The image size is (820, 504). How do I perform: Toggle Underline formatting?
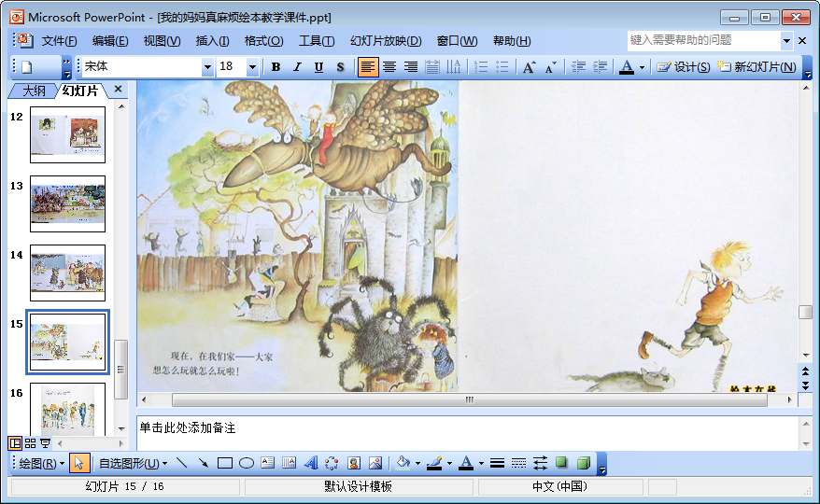(x=318, y=67)
